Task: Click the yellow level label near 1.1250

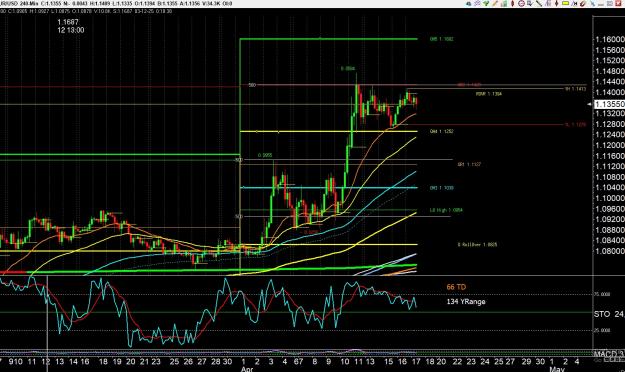Action: click(x=441, y=131)
